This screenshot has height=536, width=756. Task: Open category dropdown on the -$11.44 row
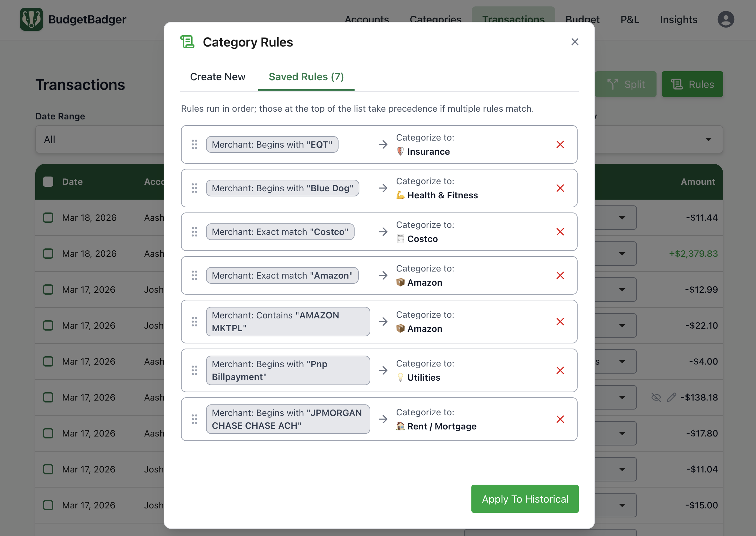tap(622, 218)
